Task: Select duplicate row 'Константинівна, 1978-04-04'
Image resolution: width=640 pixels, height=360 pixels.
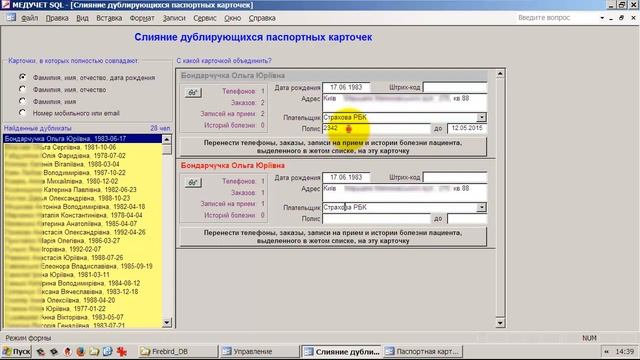Action: point(83,215)
